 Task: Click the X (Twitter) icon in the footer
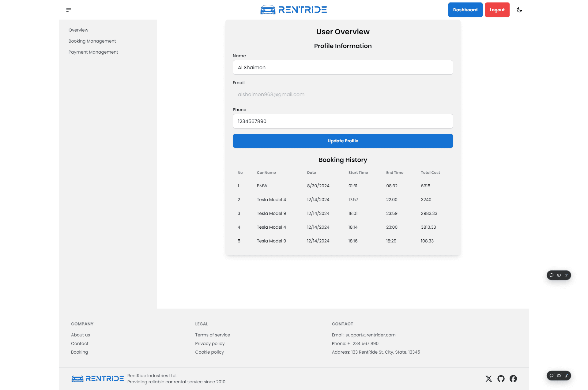click(489, 379)
